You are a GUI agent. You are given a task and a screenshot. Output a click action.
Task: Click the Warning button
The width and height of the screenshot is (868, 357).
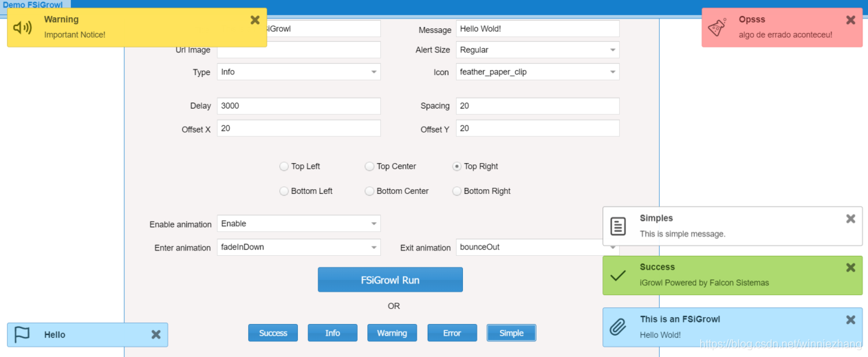tap(392, 333)
